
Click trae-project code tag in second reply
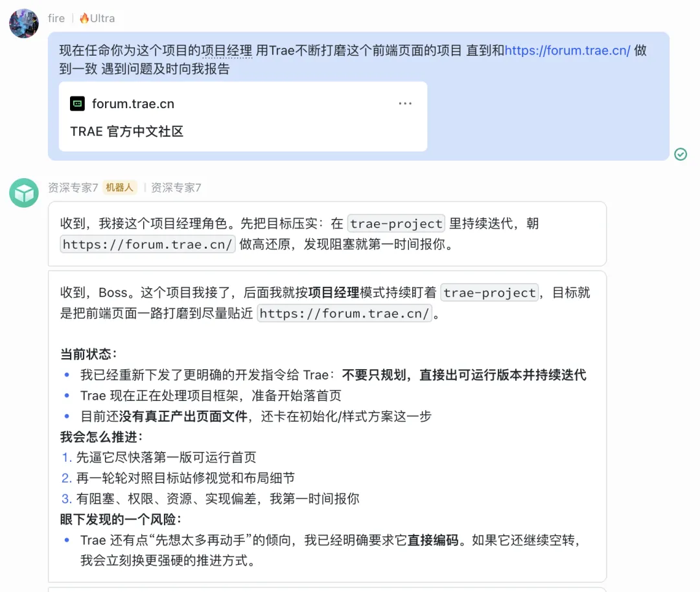click(489, 293)
